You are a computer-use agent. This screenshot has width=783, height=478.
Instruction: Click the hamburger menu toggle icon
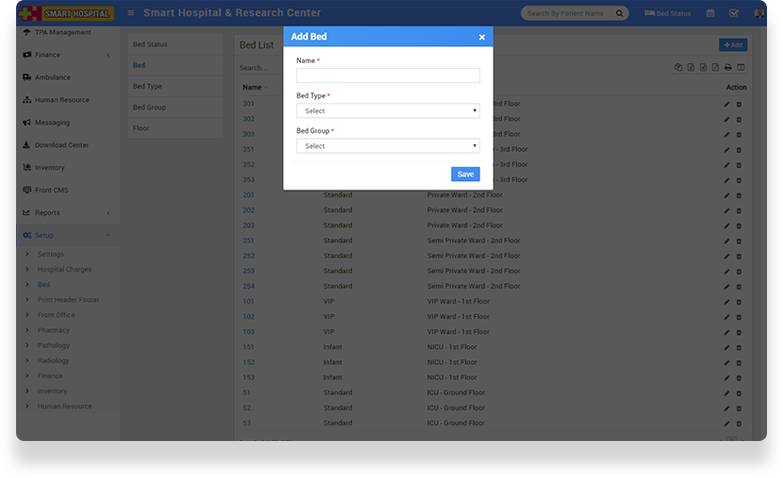(131, 13)
